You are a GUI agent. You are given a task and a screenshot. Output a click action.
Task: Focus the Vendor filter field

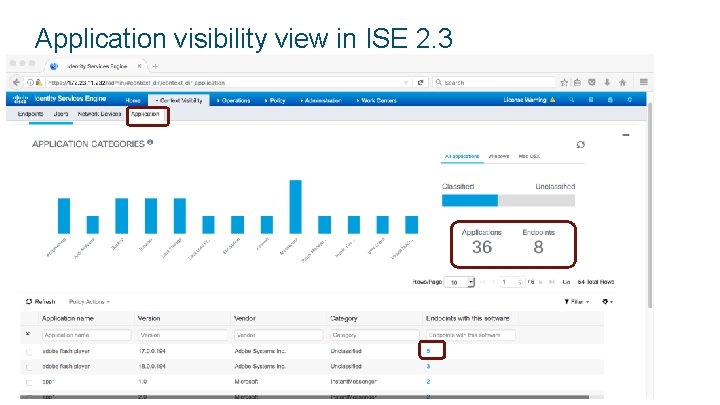(279, 335)
